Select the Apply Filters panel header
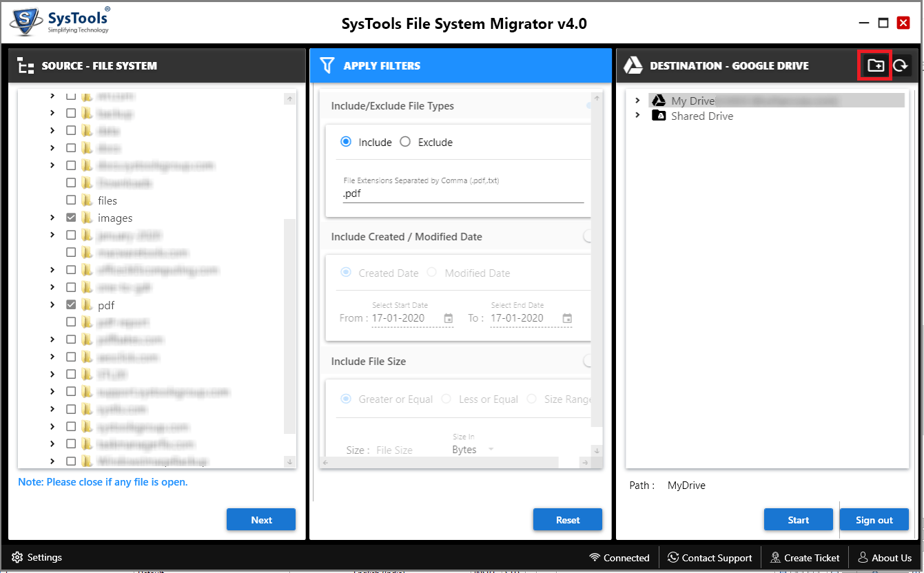 pos(460,66)
